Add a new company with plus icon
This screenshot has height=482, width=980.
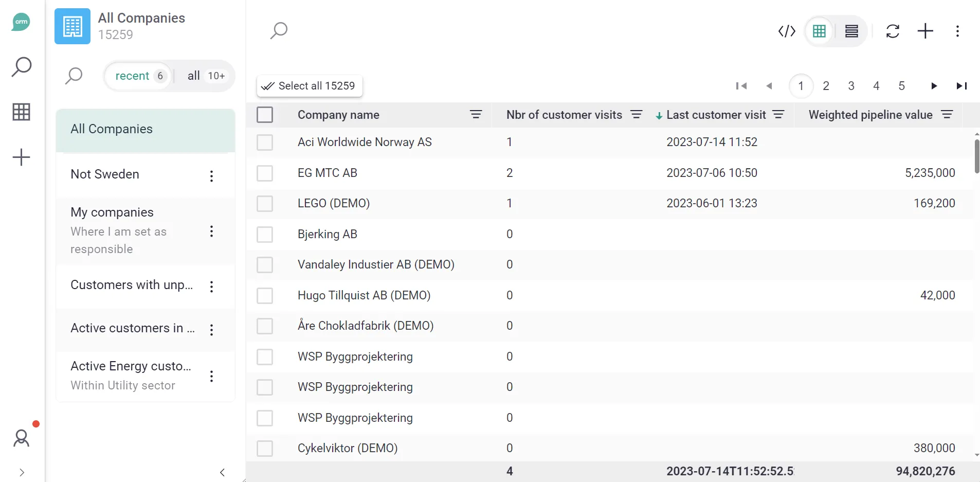(925, 31)
